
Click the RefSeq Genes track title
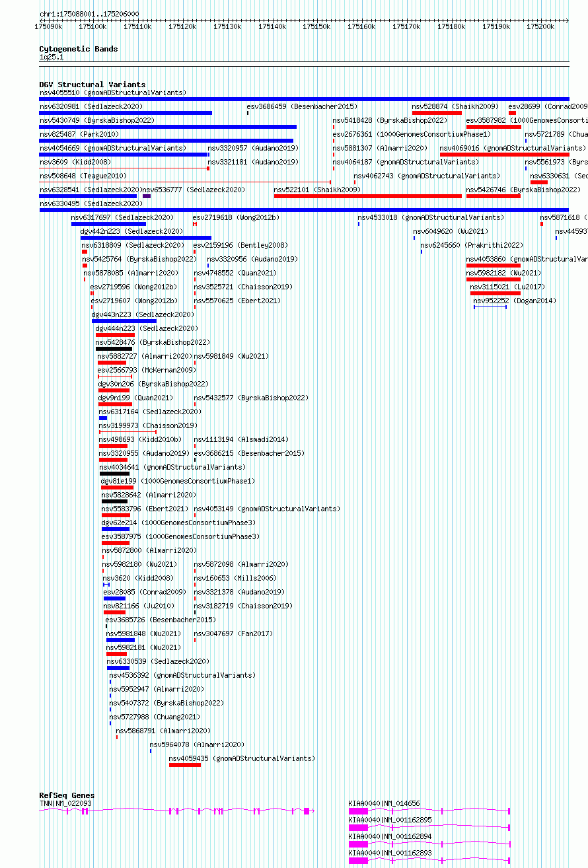click(x=67, y=795)
